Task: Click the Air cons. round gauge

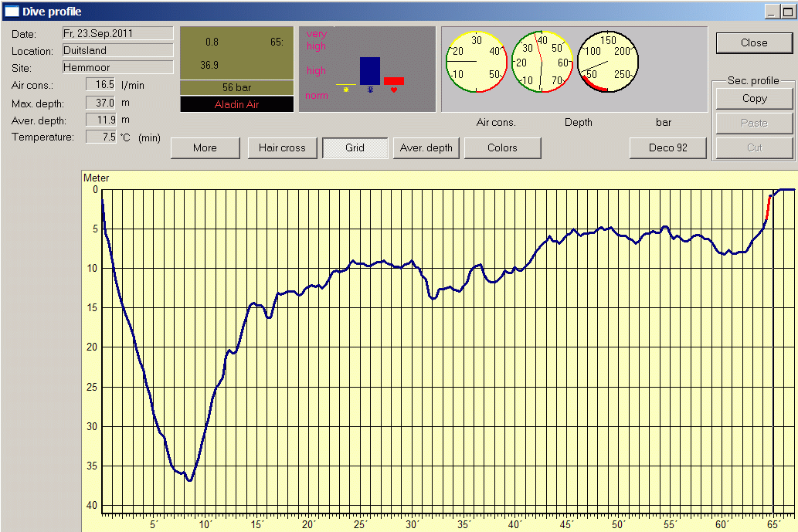Action: [x=477, y=62]
